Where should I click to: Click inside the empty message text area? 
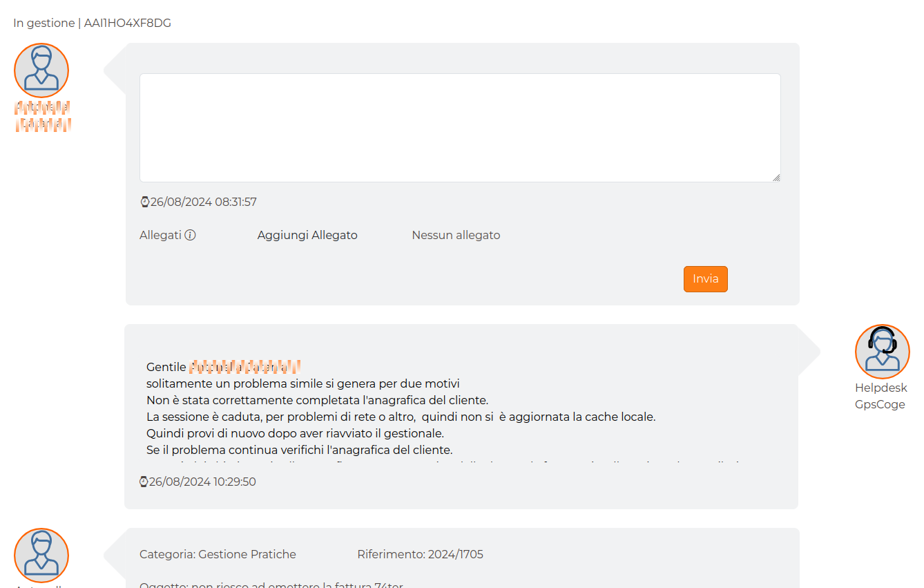pyautogui.click(x=460, y=126)
